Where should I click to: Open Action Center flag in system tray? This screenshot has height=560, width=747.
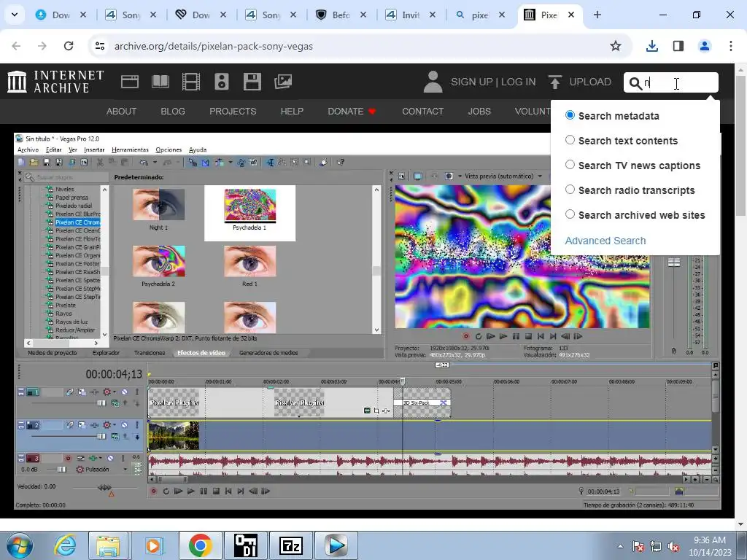pos(638,546)
